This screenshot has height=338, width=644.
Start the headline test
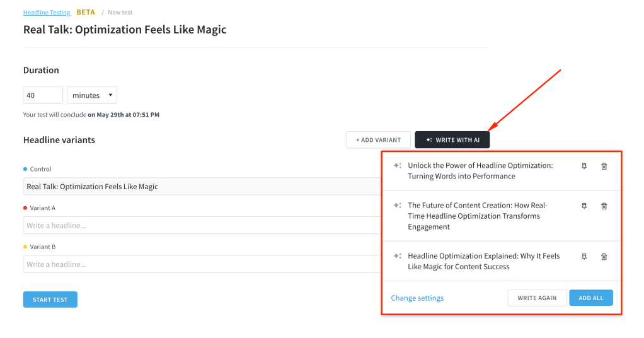[x=50, y=300]
